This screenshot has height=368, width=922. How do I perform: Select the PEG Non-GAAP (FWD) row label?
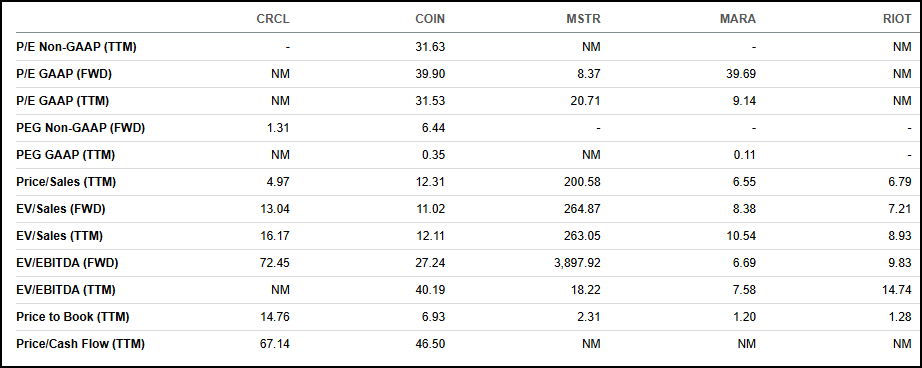(81, 128)
